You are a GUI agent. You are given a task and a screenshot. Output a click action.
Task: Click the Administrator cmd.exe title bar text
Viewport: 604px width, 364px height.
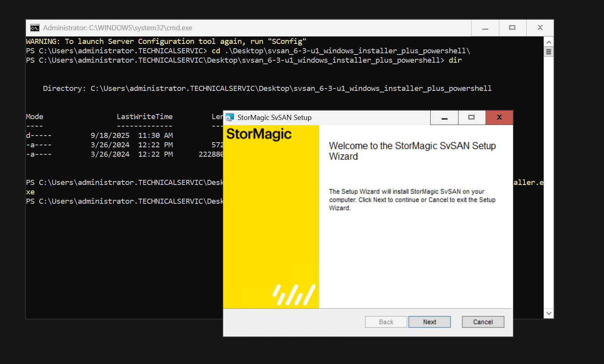(118, 28)
